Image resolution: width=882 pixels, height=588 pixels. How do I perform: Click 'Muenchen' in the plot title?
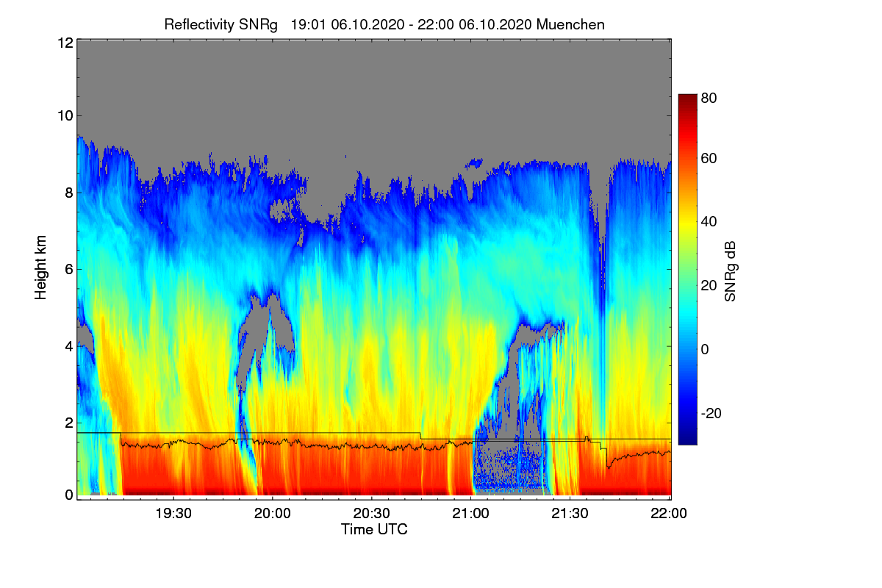571,24
